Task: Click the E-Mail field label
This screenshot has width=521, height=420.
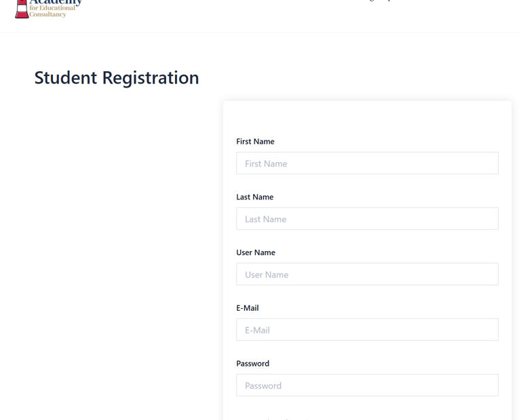Action: click(248, 308)
